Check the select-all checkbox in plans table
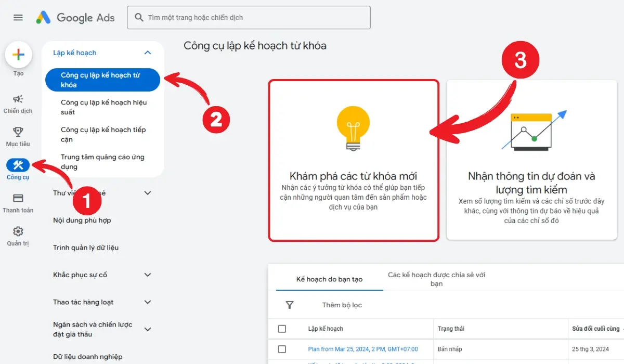 pos(282,329)
